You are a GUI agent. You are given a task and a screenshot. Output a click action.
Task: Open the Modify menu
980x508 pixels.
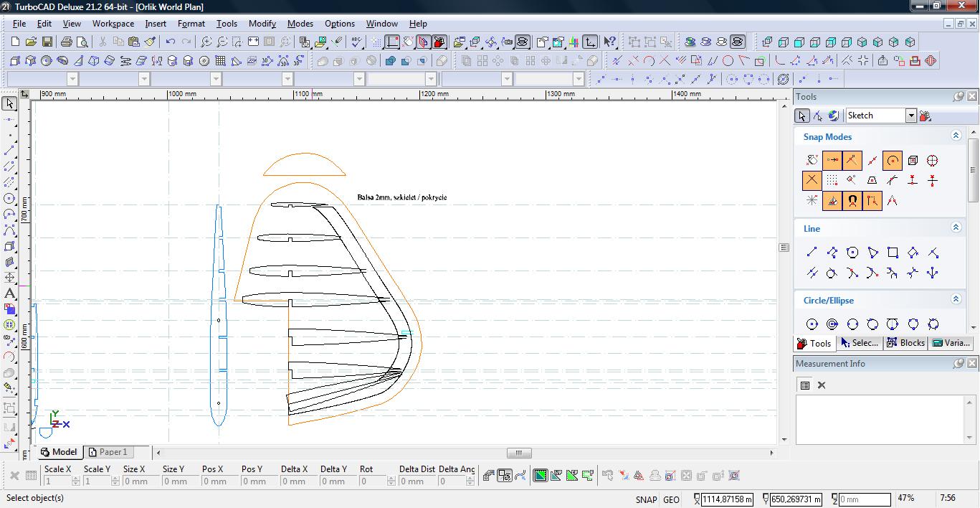coord(262,24)
